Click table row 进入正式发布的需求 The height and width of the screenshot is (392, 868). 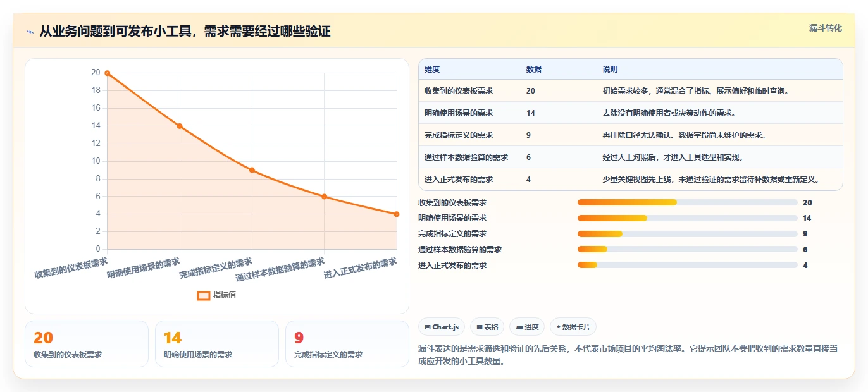(631, 179)
